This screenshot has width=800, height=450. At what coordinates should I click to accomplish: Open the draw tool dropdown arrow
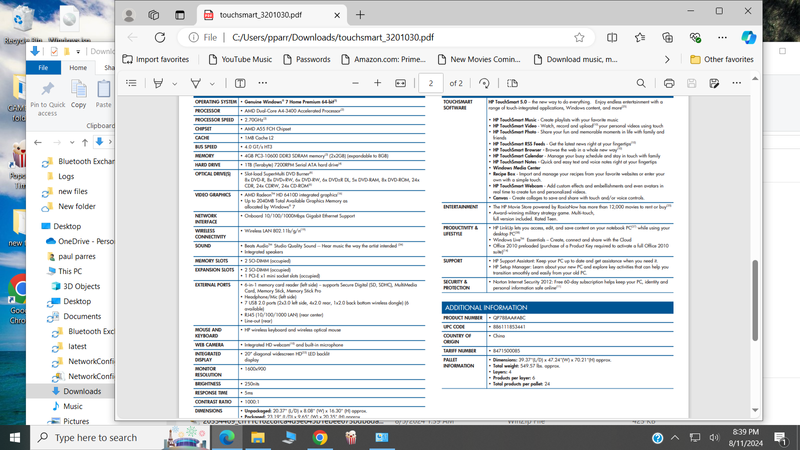[x=213, y=83]
